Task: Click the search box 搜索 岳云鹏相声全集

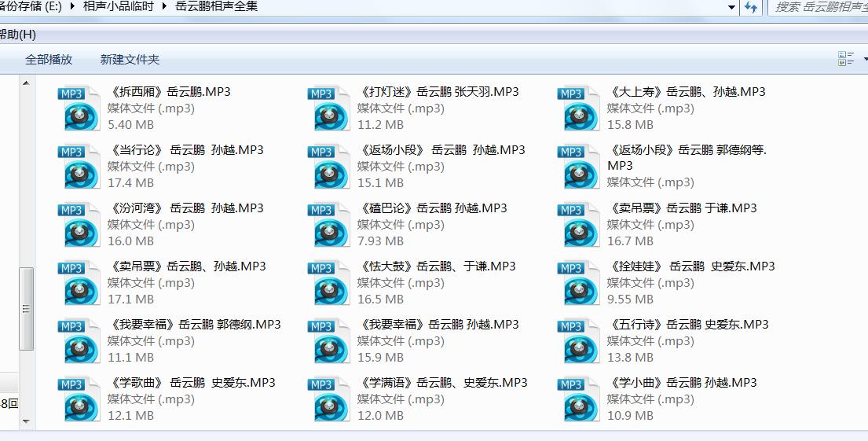Action: coord(819,7)
